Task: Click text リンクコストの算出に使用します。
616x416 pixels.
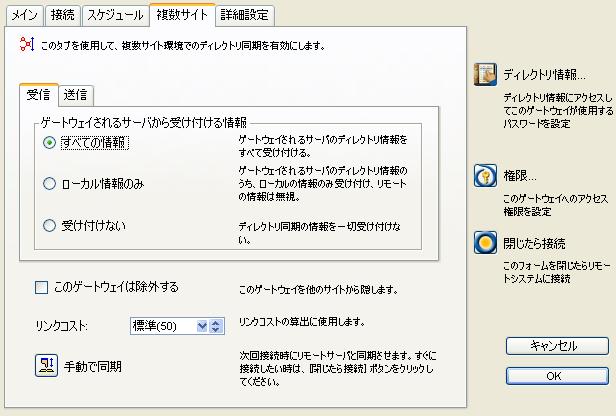Action: tap(302, 322)
